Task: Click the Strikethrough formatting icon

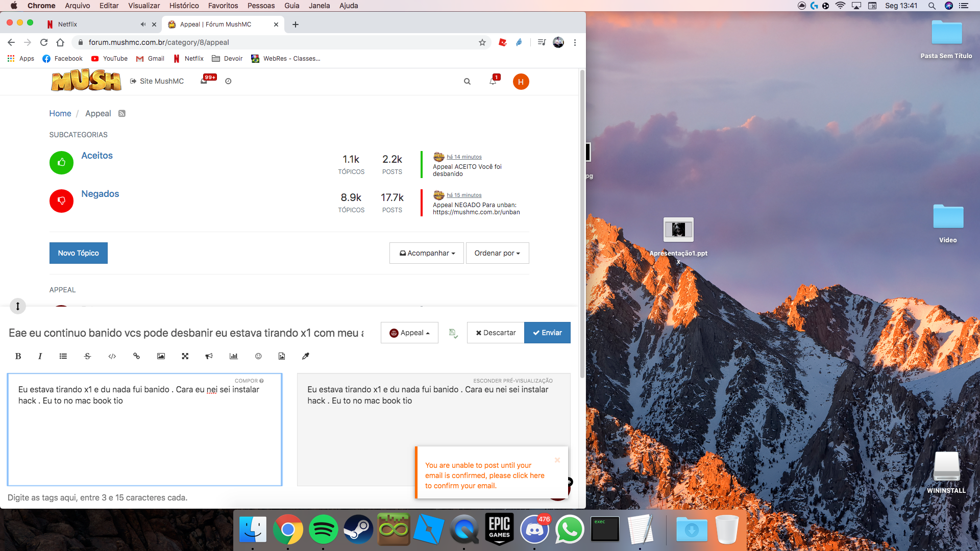Action: coord(88,356)
